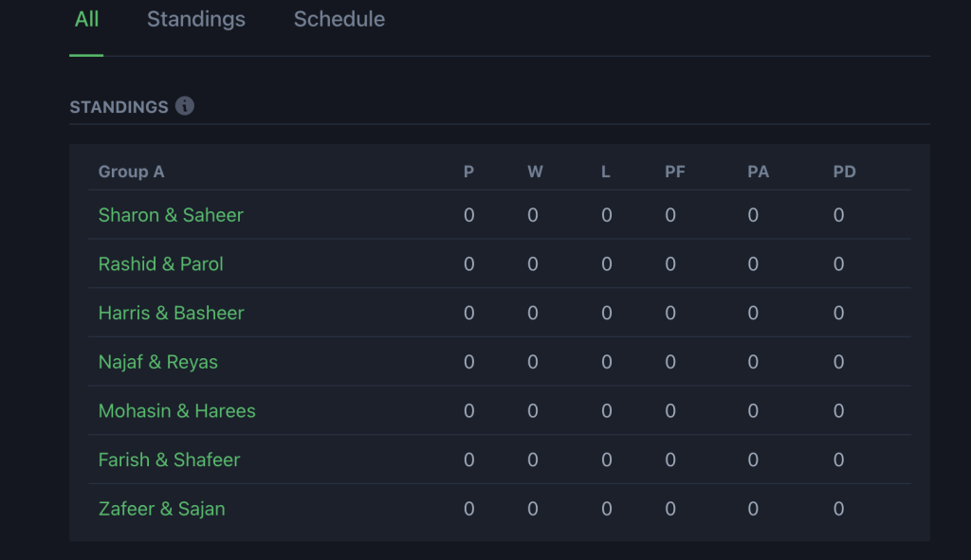Screen dimensions: 971x560
Task: Click the P column header
Action: 468,172
